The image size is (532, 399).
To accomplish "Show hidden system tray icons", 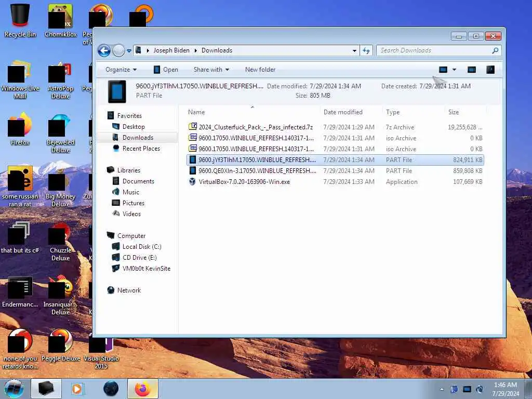I will coord(442,389).
